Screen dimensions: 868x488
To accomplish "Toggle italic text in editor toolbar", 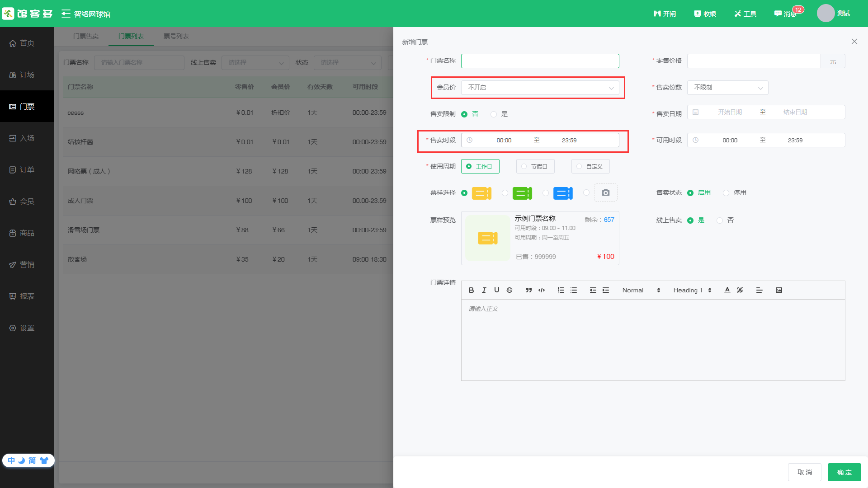I will (484, 290).
